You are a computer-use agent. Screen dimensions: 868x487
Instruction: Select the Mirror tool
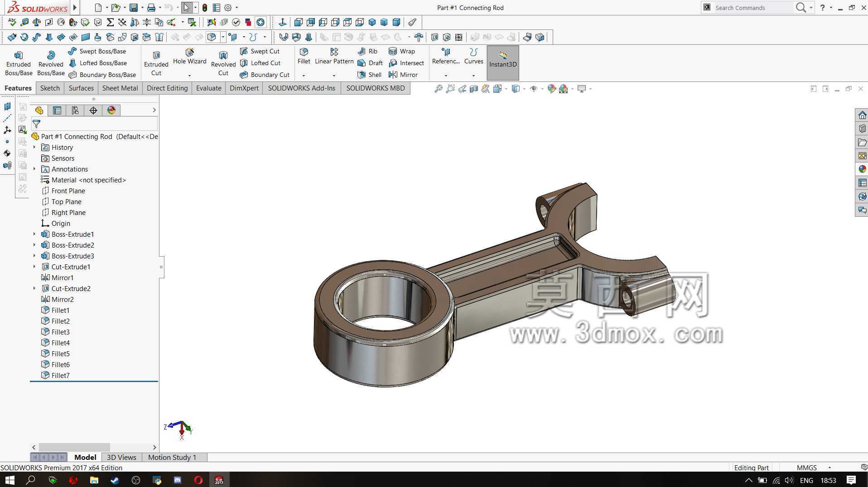coord(403,75)
